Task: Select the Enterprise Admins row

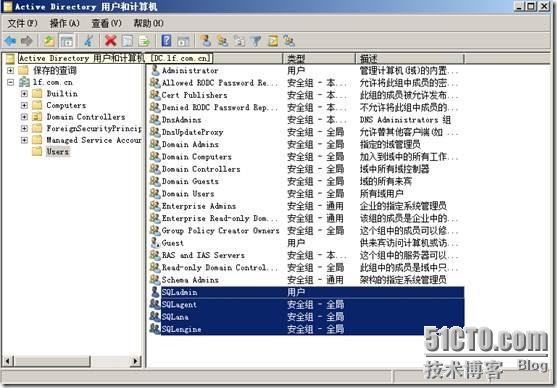Action: click(307, 206)
